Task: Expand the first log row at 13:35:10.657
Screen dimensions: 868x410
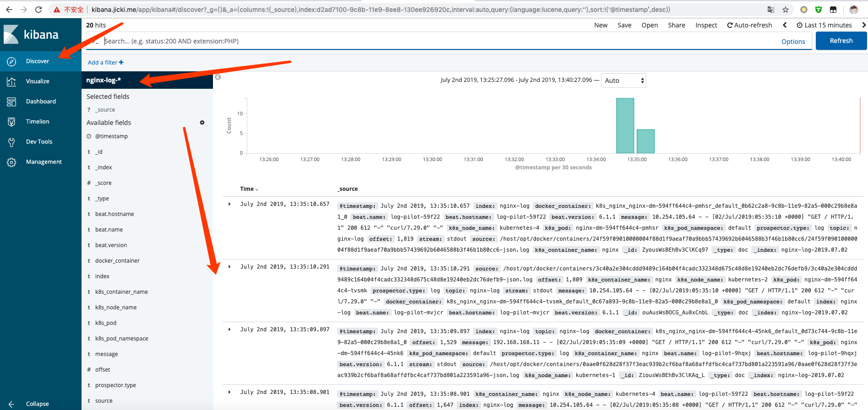Action: (229, 204)
